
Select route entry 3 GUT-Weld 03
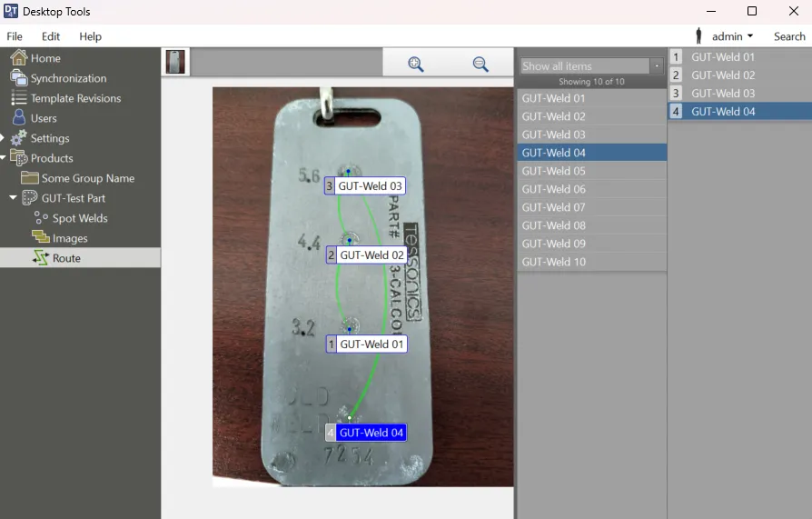coord(740,94)
